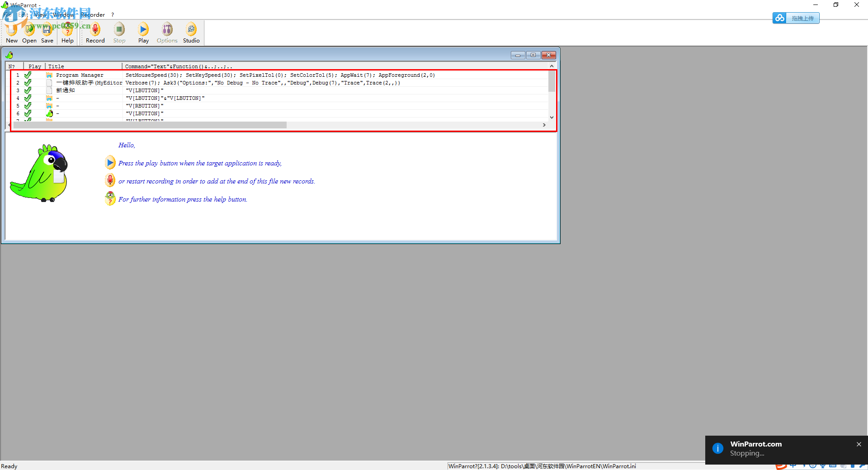
Task: Click the Play column header
Action: tap(34, 66)
